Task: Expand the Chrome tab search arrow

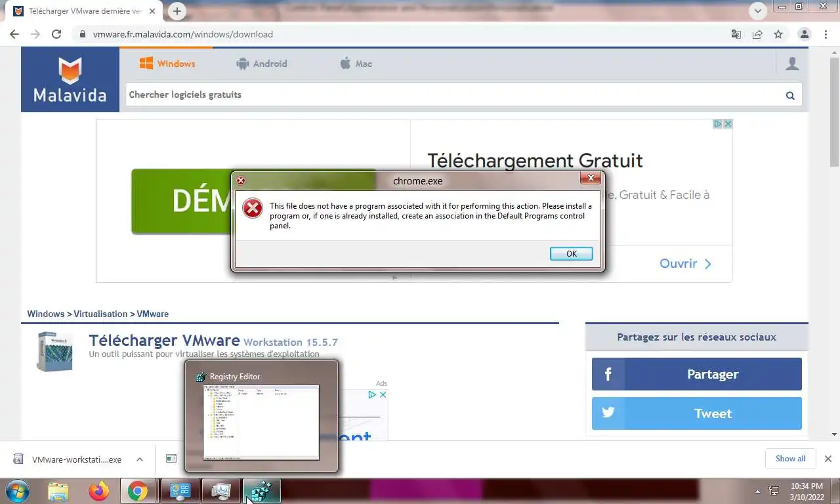Action: 758,10
